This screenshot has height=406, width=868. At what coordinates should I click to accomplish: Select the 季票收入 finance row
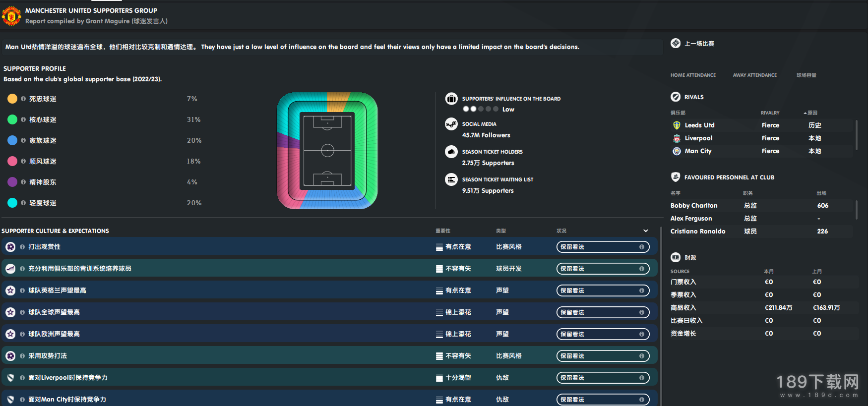pyautogui.click(x=764, y=295)
